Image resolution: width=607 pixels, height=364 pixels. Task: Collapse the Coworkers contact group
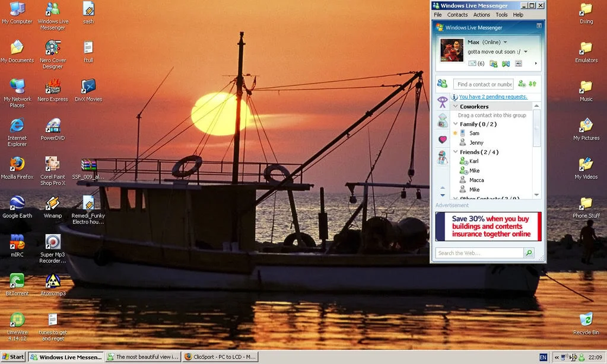(456, 106)
